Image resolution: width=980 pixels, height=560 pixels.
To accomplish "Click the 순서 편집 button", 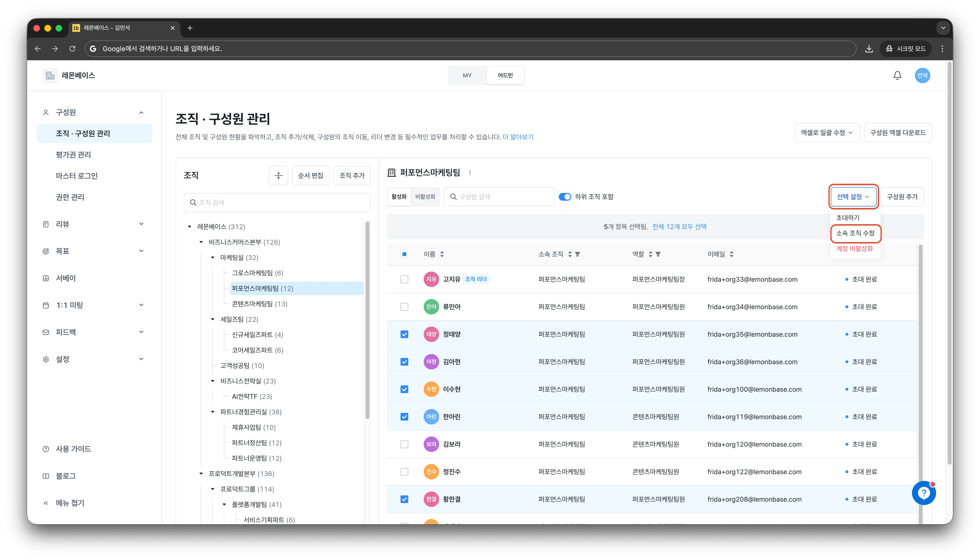I will (x=310, y=175).
